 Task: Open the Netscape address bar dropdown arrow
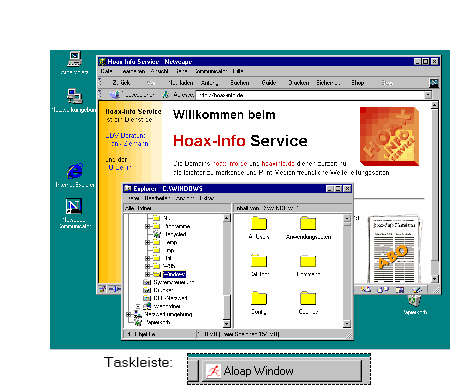(428, 95)
